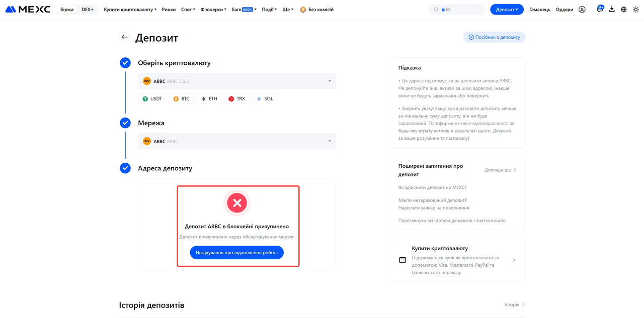Click the download app icon
The width and height of the screenshot is (644, 318).
[x=612, y=9]
